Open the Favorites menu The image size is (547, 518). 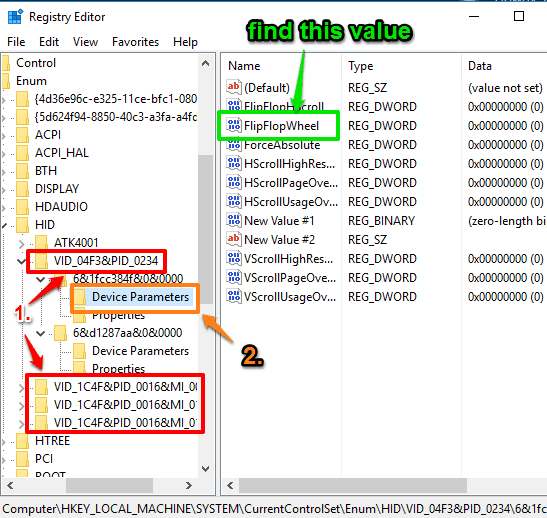[x=135, y=42]
